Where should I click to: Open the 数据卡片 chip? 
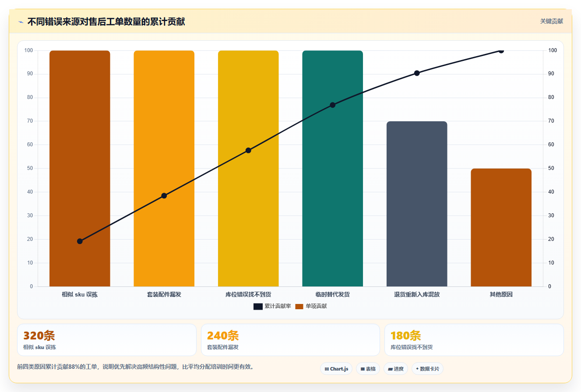coord(427,369)
